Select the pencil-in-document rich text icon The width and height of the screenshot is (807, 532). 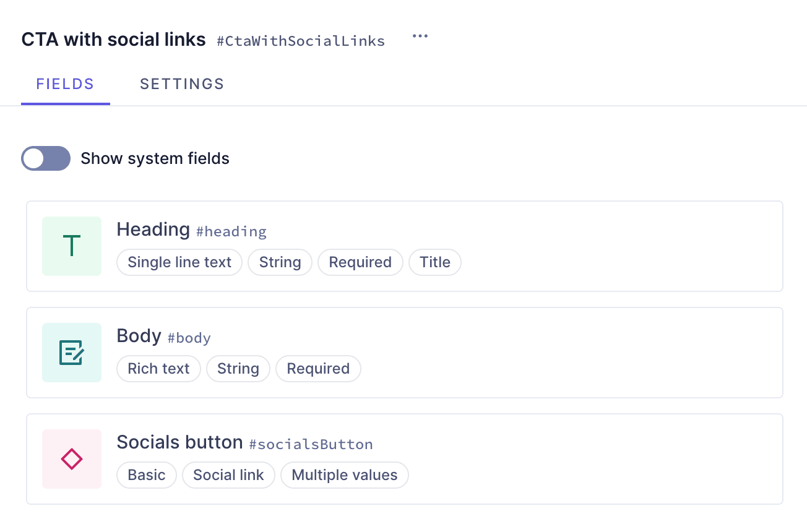point(72,353)
